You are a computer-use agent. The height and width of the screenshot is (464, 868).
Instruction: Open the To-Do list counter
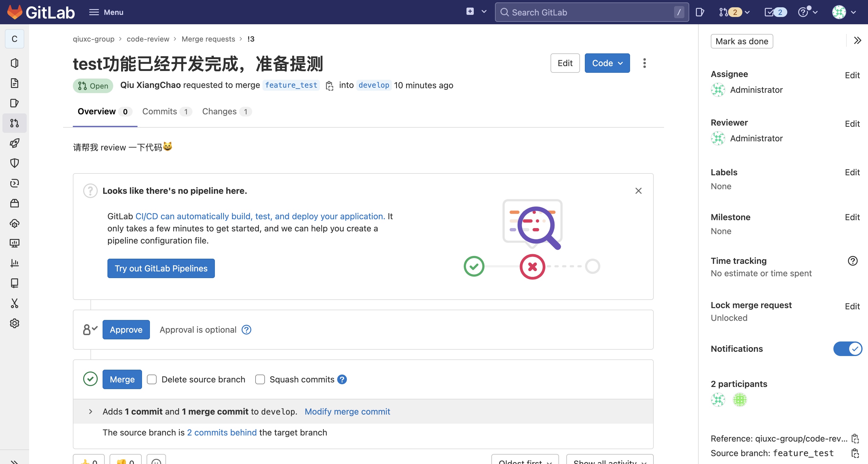click(776, 12)
